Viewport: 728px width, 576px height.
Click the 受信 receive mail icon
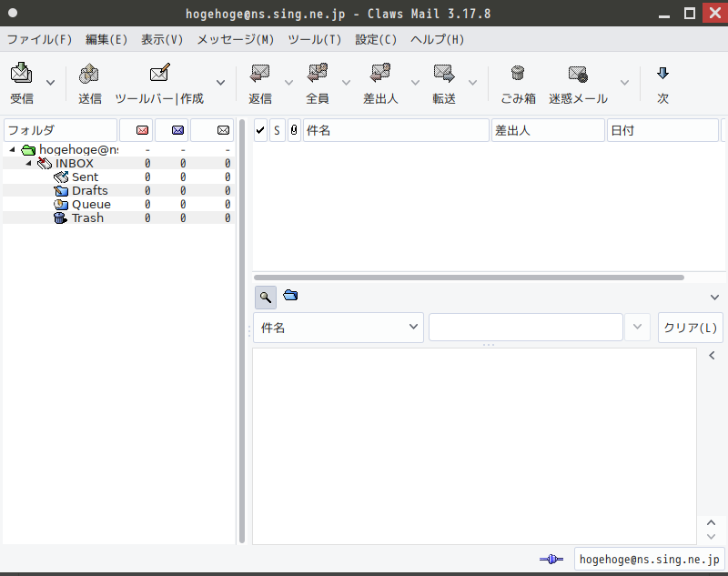(x=21, y=73)
